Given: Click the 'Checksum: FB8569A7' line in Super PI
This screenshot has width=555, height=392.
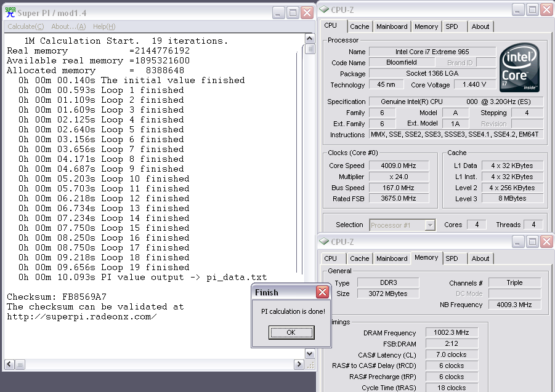Looking at the screenshot, I should (57, 297).
